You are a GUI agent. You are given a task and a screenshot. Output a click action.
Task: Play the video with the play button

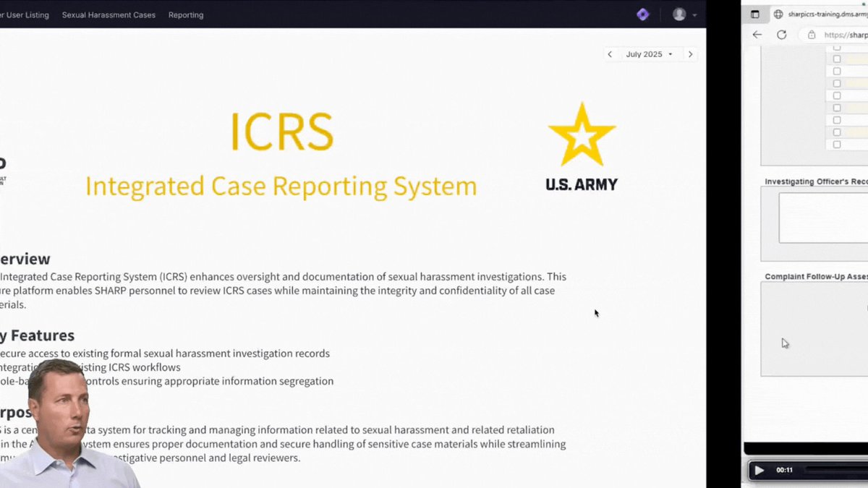click(759, 470)
